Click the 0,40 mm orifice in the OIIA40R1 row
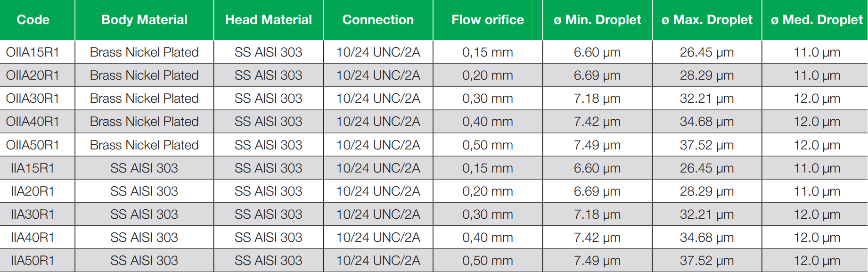Viewport: 868px width, 272px height. point(488,122)
